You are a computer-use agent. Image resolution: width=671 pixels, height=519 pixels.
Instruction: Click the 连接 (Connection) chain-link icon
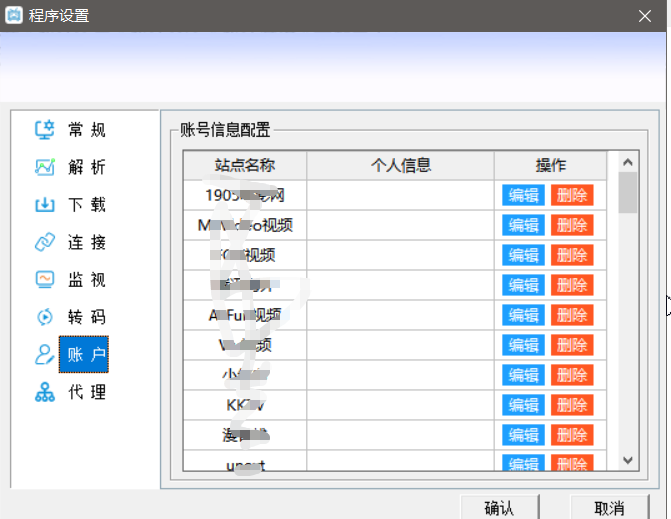coord(45,242)
